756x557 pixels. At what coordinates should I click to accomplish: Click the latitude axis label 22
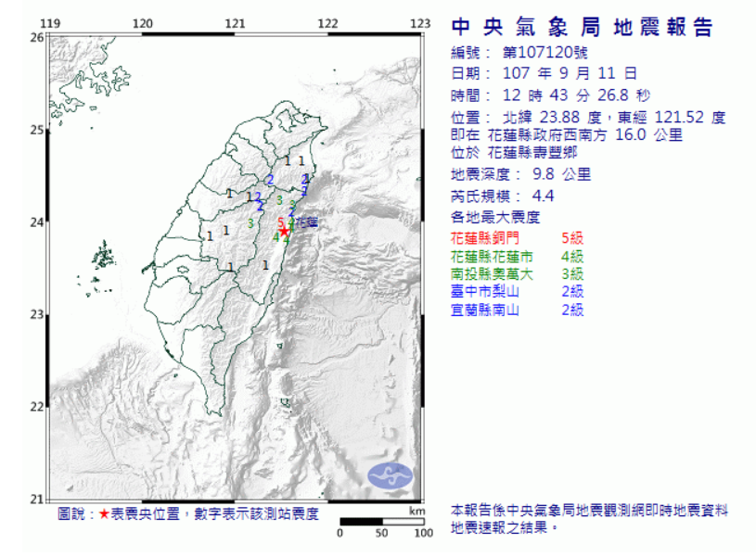pos(37,407)
